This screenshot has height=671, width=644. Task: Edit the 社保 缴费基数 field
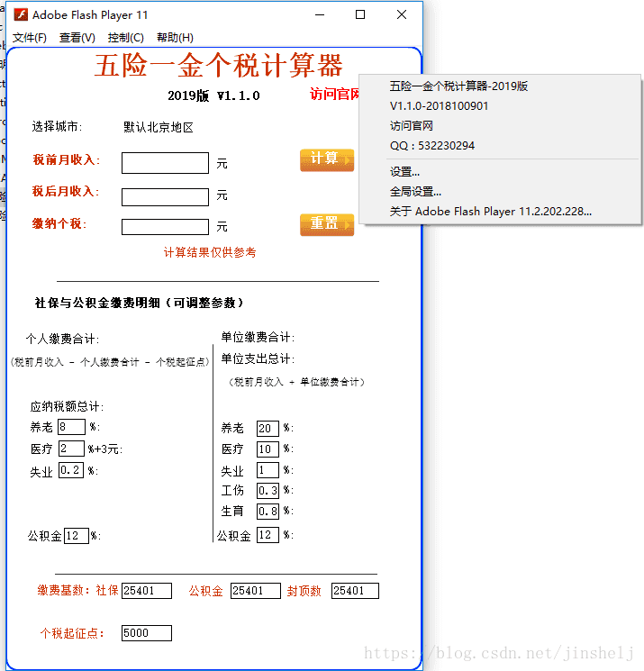147,591
